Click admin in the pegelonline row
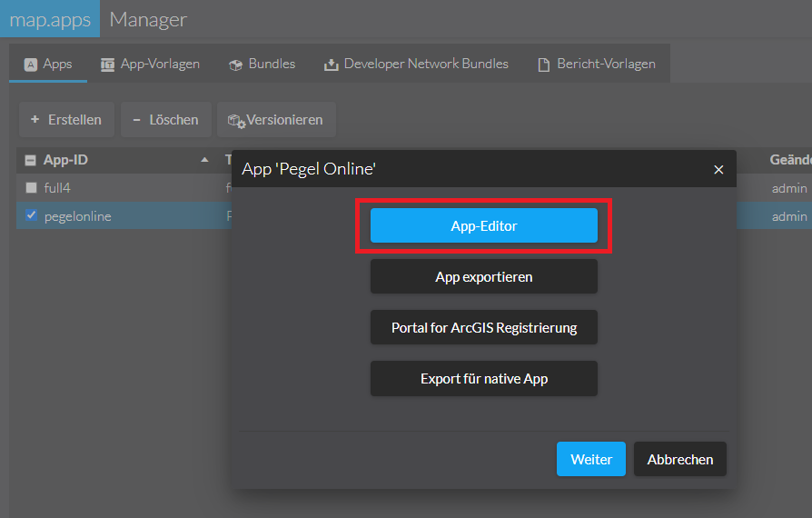Viewport: 812px width, 518px height. 789,216
